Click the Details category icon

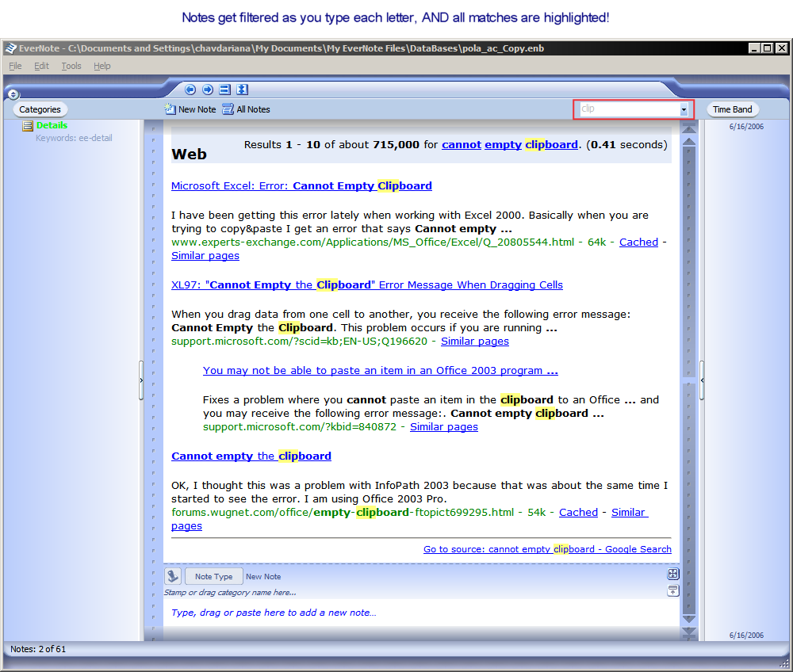pos(27,126)
